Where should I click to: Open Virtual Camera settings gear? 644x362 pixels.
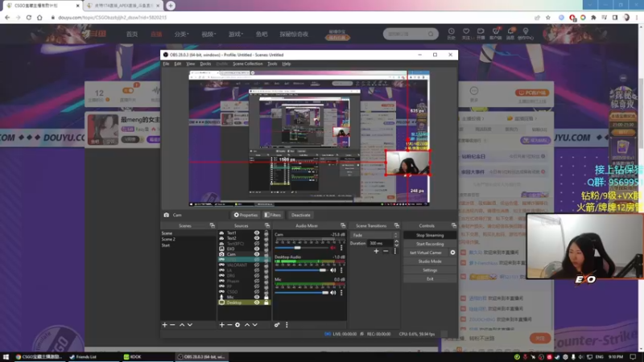click(452, 253)
